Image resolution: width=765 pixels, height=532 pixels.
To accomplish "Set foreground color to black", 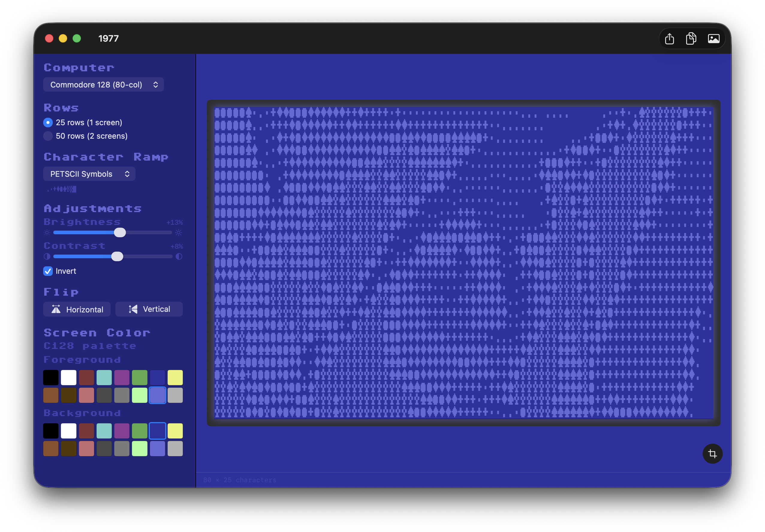I will [51, 377].
